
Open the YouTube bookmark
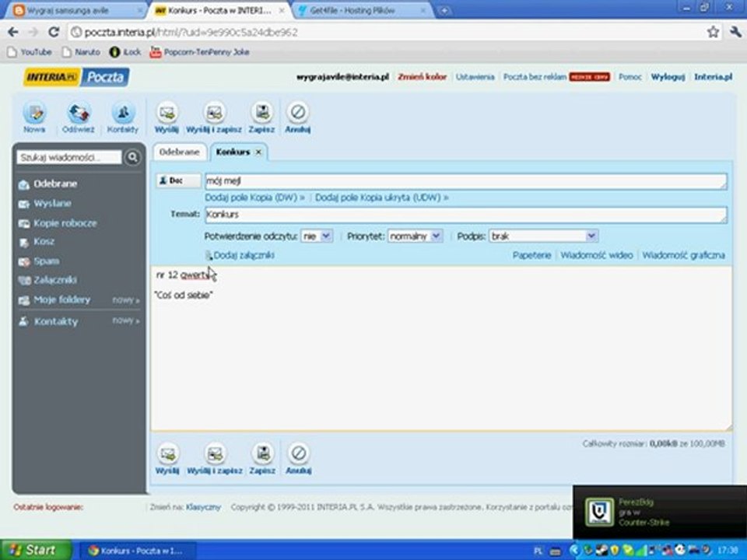point(30,52)
